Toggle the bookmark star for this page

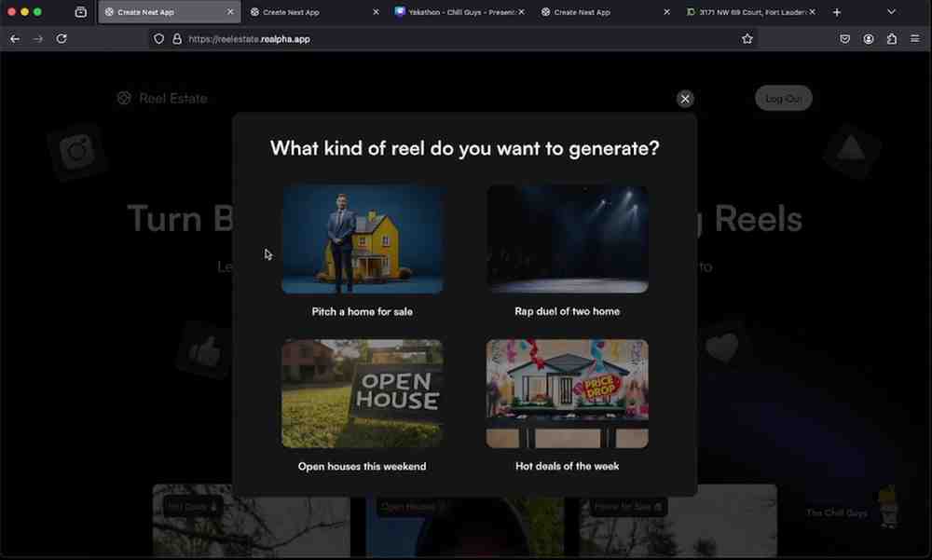pyautogui.click(x=747, y=39)
